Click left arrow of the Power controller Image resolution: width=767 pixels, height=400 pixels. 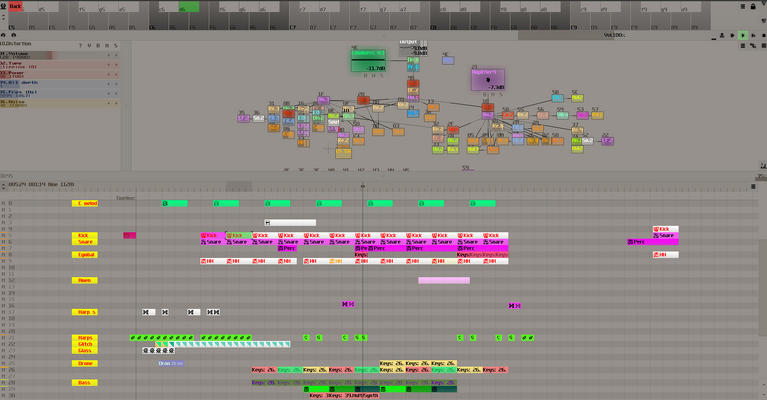tap(109, 74)
